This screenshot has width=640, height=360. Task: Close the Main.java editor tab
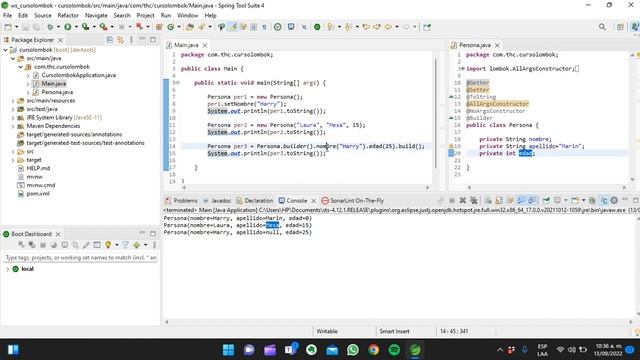pos(205,45)
